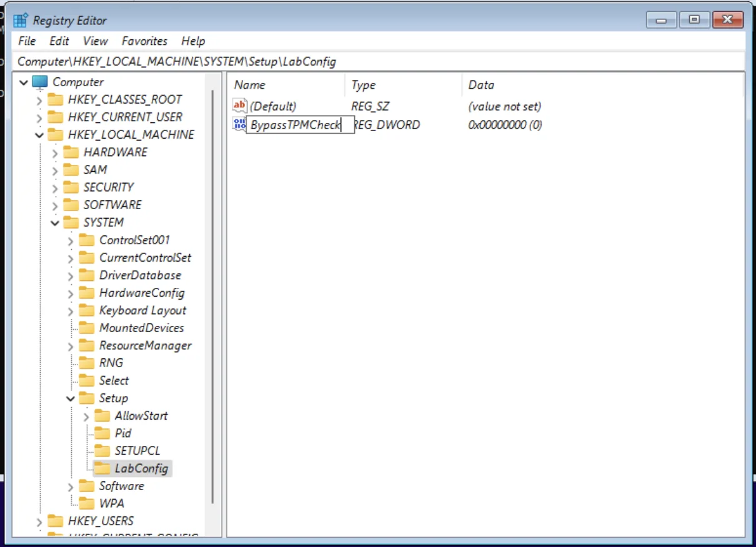756x547 pixels.
Task: Click the HKEY_USERS folder icon
Action: [56, 521]
